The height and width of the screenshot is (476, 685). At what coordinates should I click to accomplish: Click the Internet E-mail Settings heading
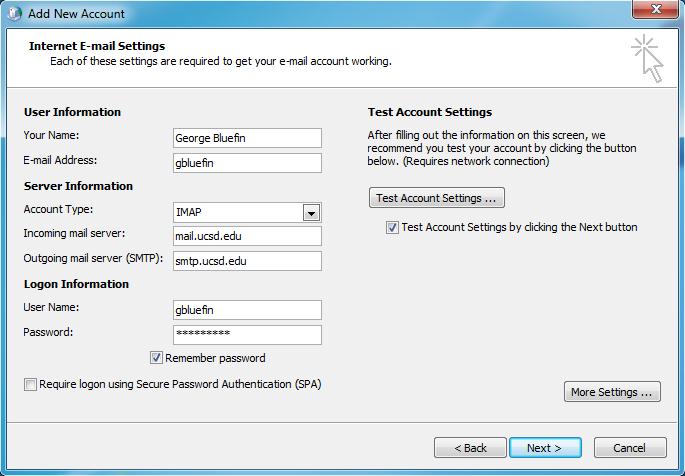tap(97, 46)
